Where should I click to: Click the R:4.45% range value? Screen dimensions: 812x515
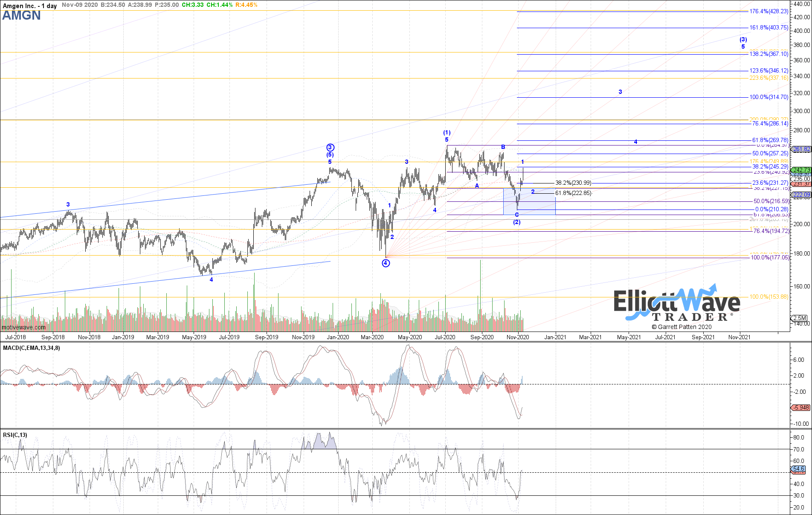(246, 5)
